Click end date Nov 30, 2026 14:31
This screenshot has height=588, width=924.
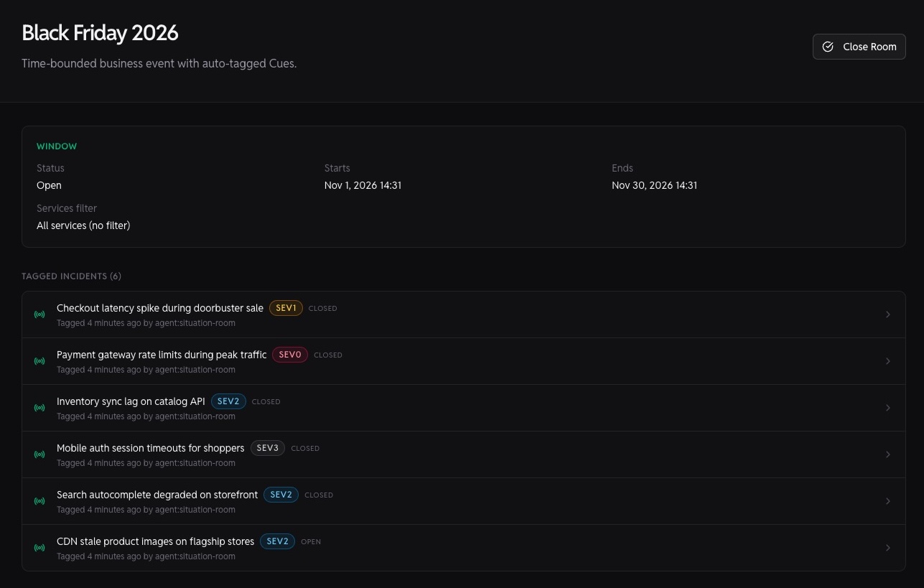coord(654,185)
